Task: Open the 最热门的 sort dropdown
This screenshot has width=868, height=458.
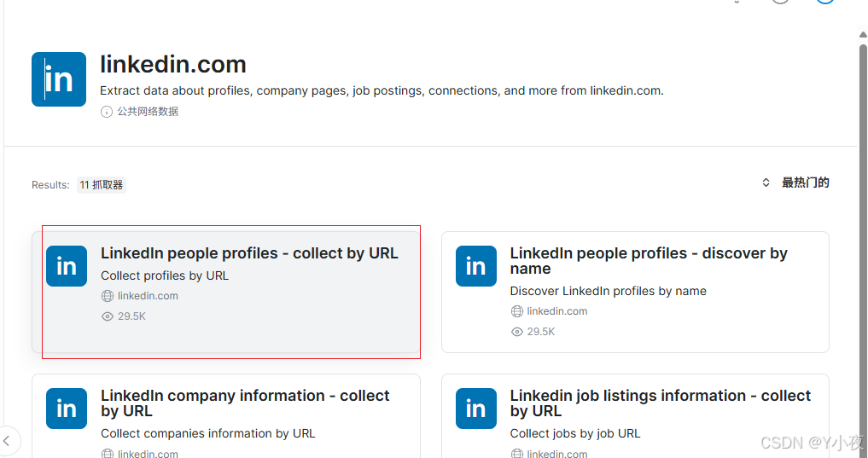Action: [805, 183]
